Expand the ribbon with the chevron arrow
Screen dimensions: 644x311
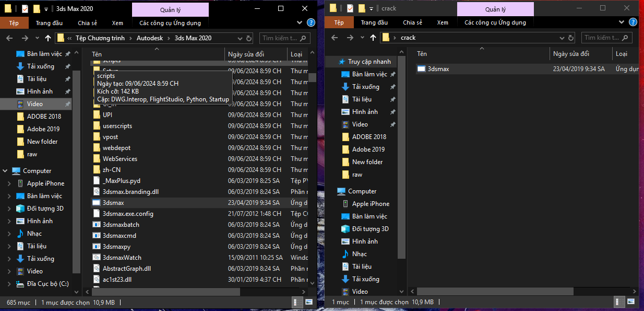tap(299, 22)
